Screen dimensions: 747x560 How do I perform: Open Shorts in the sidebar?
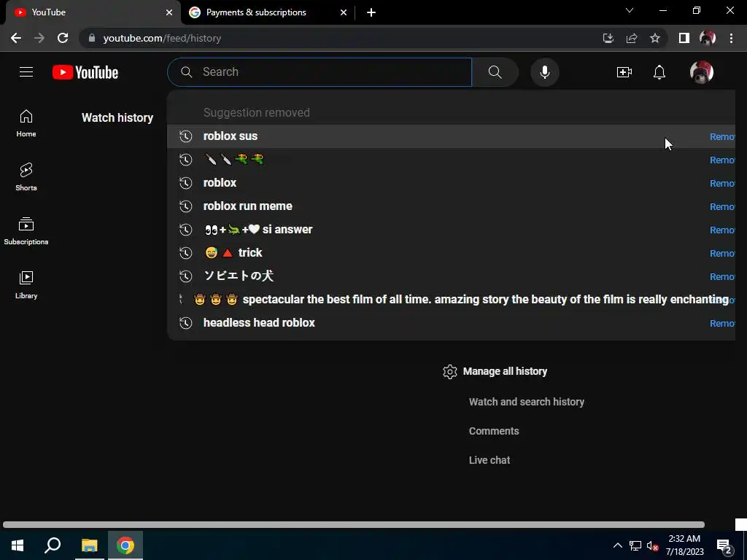tap(26, 177)
